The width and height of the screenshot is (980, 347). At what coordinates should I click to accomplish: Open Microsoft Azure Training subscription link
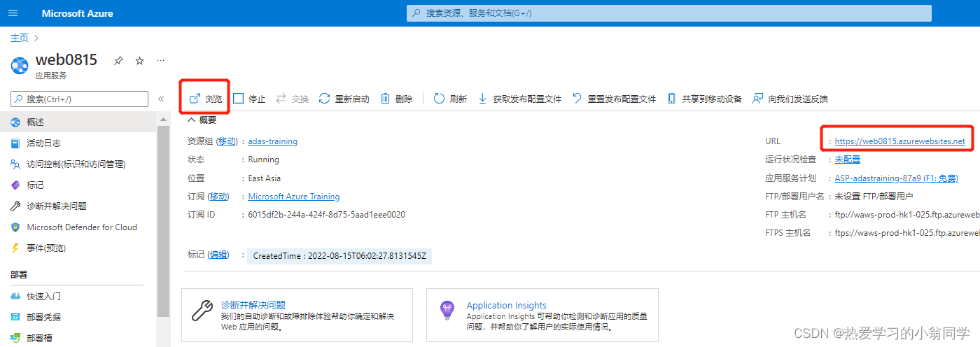(x=294, y=197)
